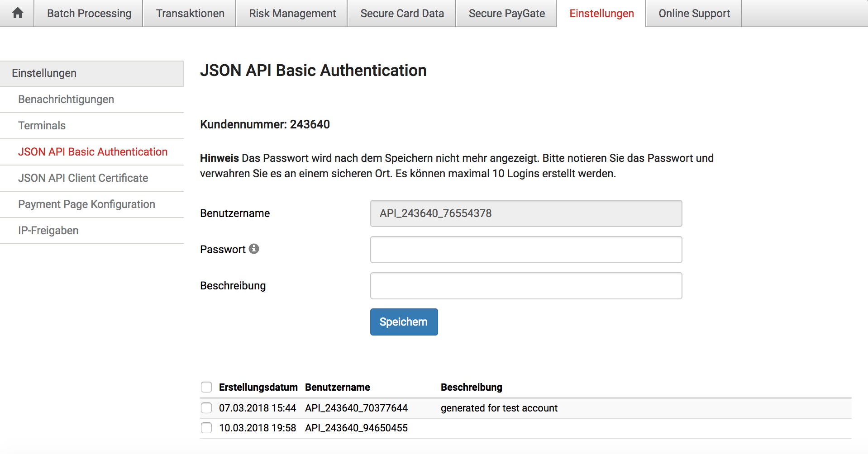Open the Transaktionen tab
This screenshot has height=454, width=868.
(x=189, y=13)
